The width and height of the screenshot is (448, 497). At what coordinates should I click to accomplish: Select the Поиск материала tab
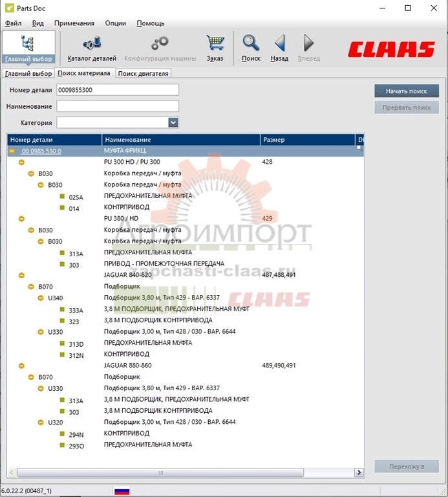point(84,73)
